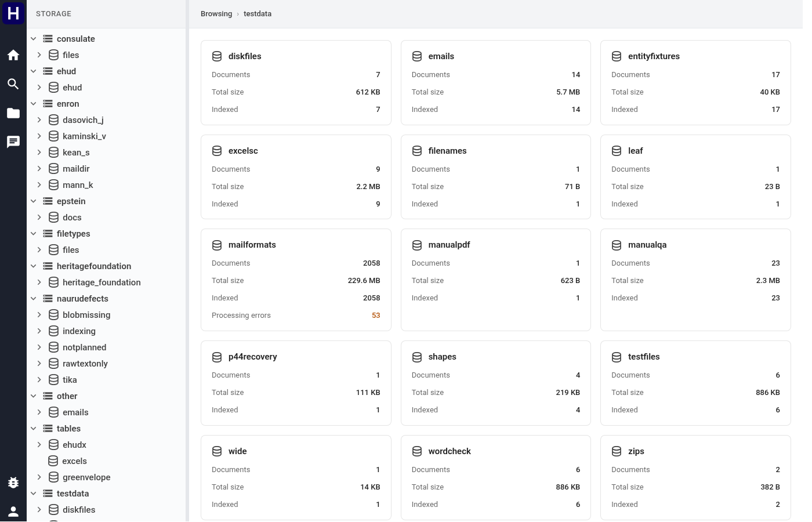Image resolution: width=812 pixels, height=522 pixels.
Task: Select indexing in the storage tree
Action: [79, 331]
